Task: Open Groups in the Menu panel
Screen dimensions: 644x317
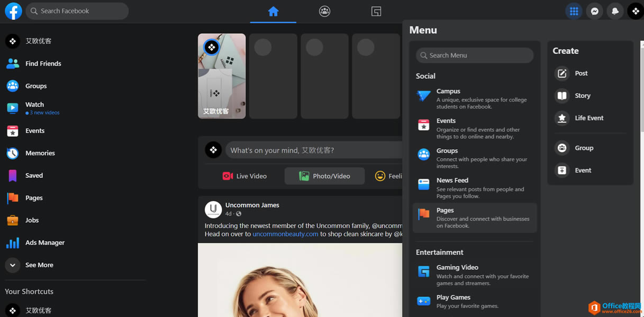Action: point(475,158)
